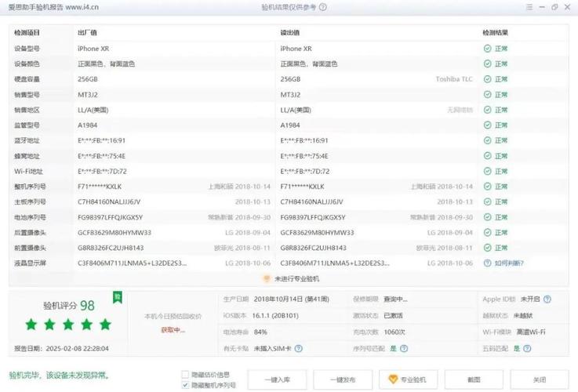This screenshot has width=578, height=392.
Task: Click the green 验 badge beside the score
Action: point(118,297)
